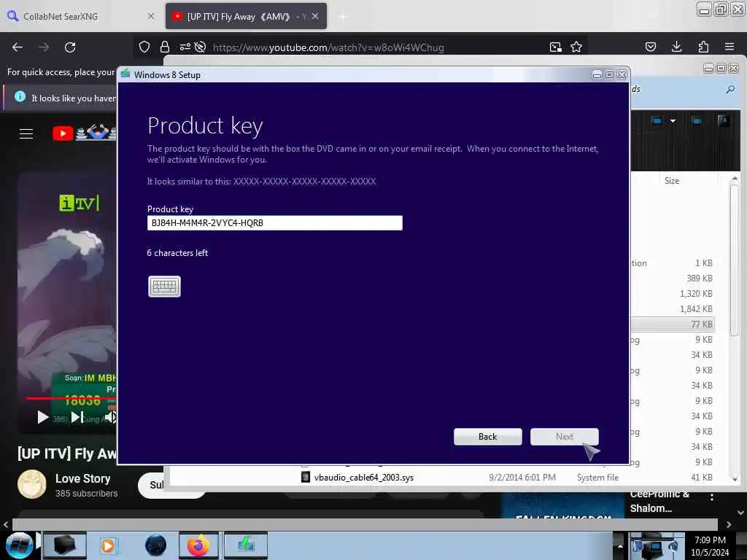The image size is (747, 560).
Task: Open the YouTube guide hamburger menu
Action: click(26, 134)
